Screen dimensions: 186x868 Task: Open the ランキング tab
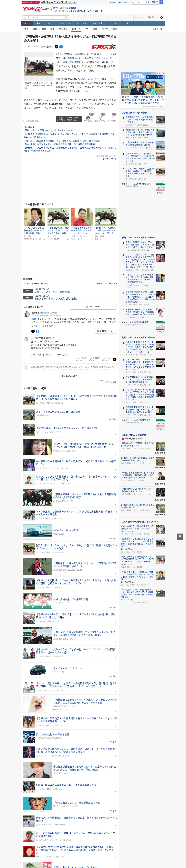[115, 24]
